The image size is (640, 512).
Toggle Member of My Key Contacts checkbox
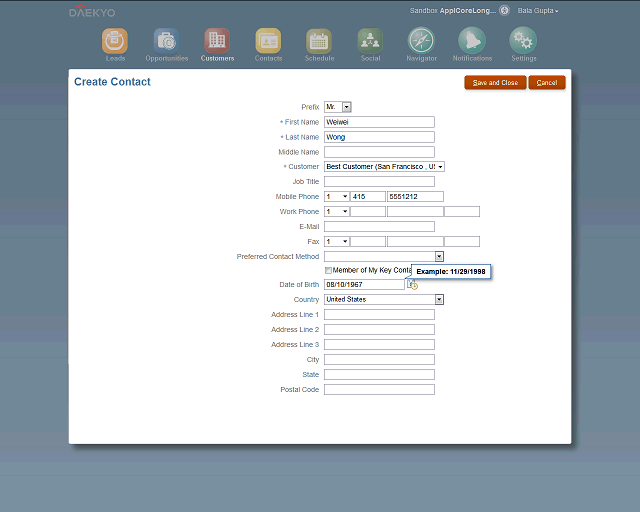(328, 270)
